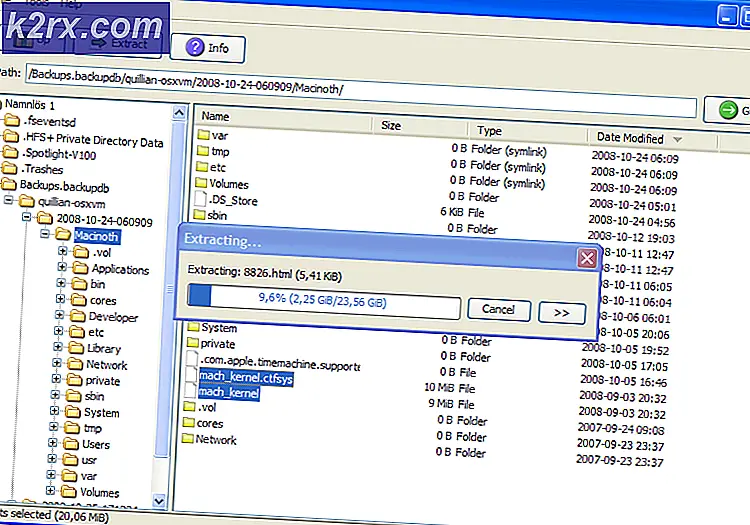This screenshot has height=525, width=750.
Task: Select the sbin item in tree
Action: 94,396
